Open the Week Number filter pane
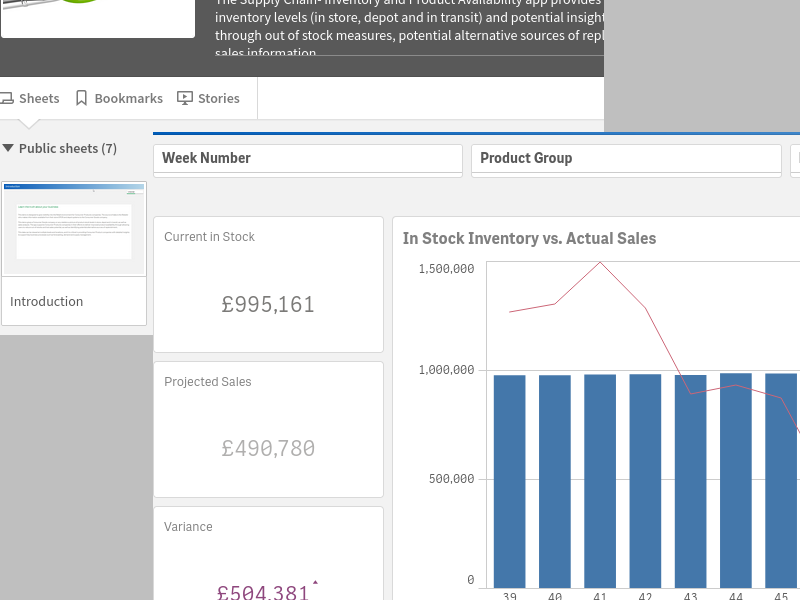This screenshot has height=600, width=800. tap(308, 160)
